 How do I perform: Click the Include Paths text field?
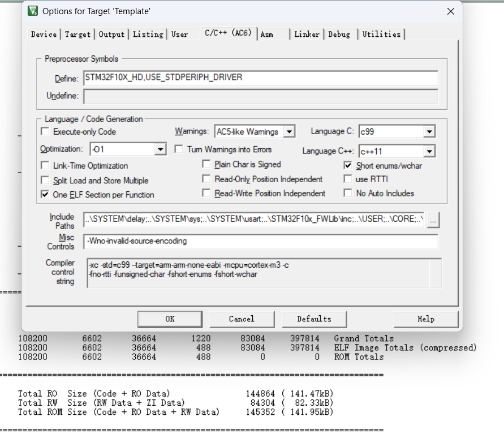(x=253, y=220)
